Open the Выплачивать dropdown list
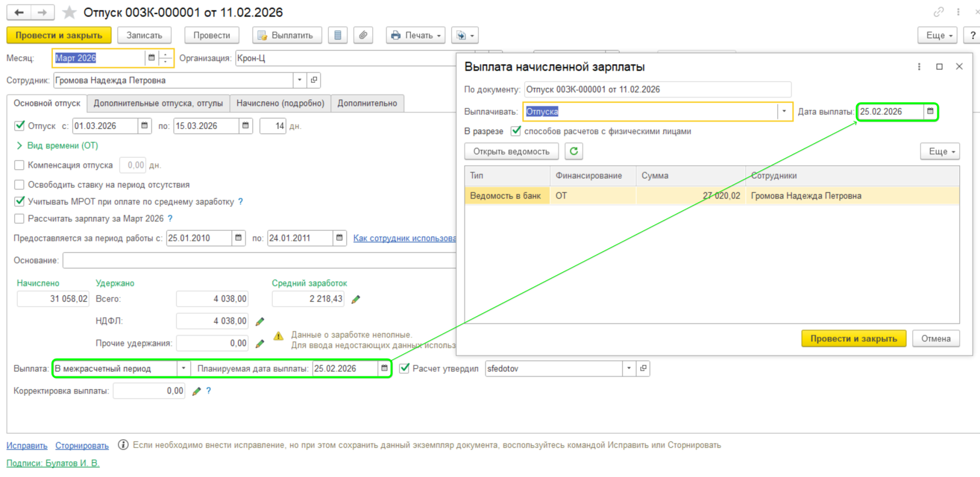This screenshot has height=477, width=980. point(784,111)
